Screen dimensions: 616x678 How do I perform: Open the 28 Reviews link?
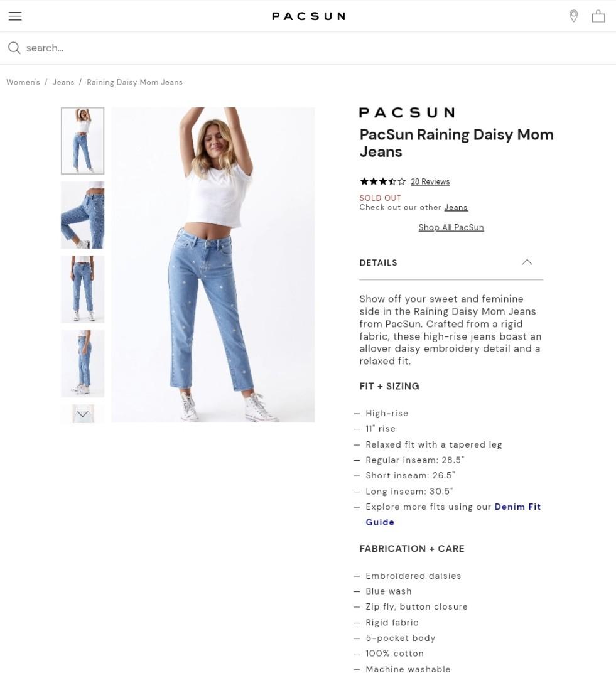pyautogui.click(x=430, y=181)
